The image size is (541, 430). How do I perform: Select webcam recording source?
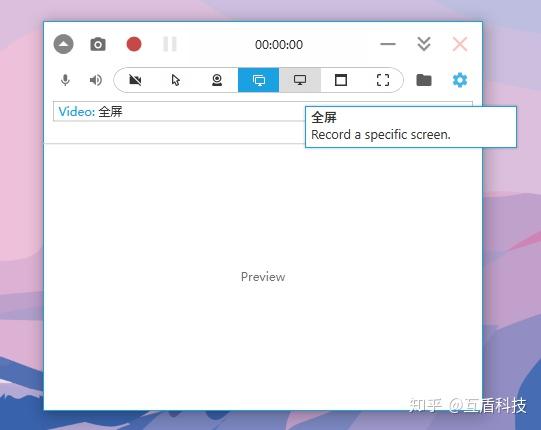(217, 80)
